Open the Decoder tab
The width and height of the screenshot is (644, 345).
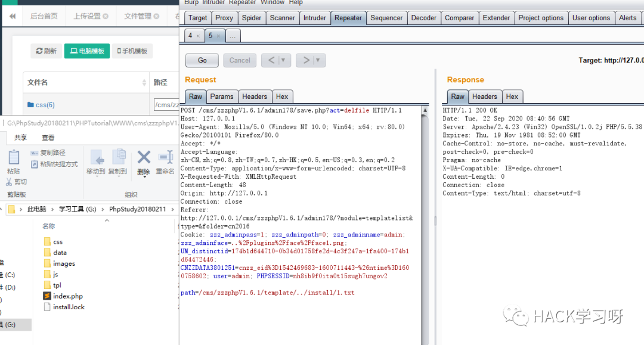(x=424, y=18)
